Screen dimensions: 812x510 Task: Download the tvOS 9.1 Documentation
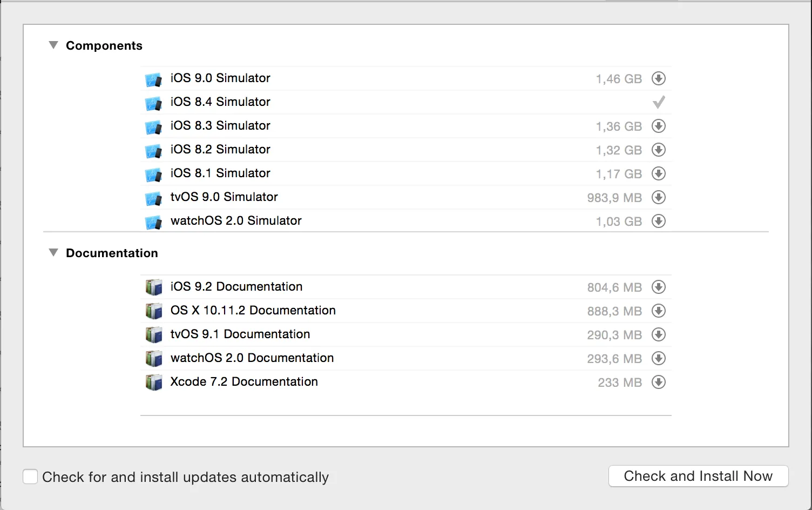click(x=658, y=334)
